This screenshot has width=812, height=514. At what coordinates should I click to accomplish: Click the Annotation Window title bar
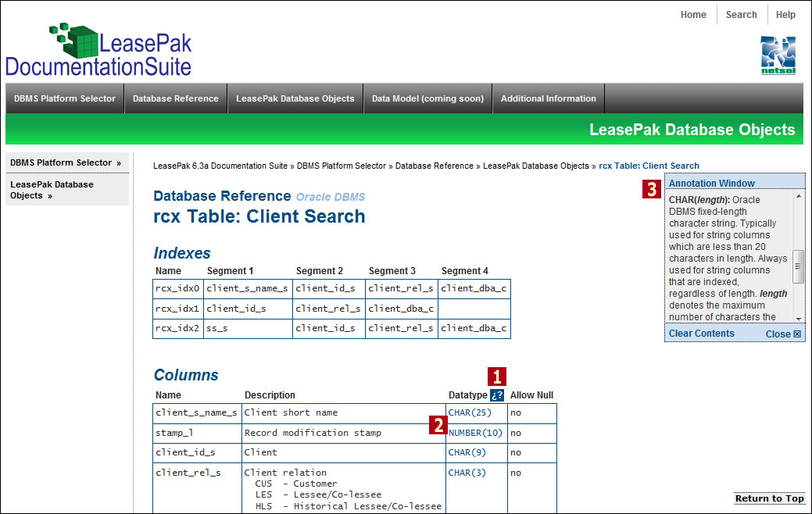(x=735, y=183)
